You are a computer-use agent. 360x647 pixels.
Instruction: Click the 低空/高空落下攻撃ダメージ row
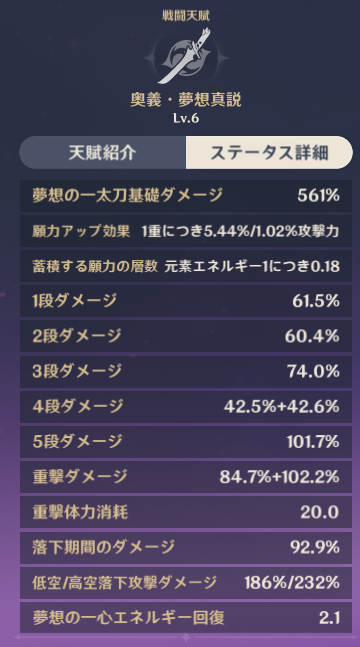tap(186, 583)
